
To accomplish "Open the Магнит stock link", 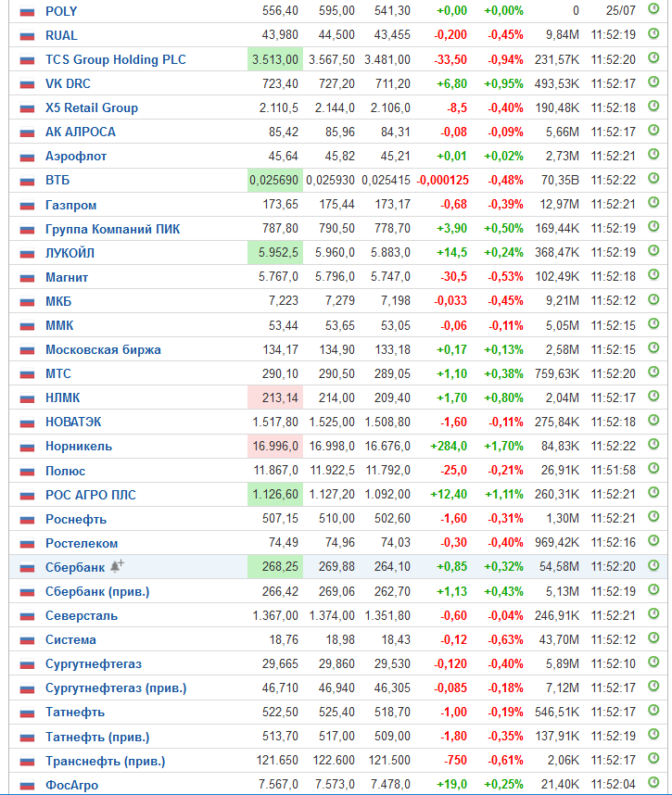I will coord(67,277).
